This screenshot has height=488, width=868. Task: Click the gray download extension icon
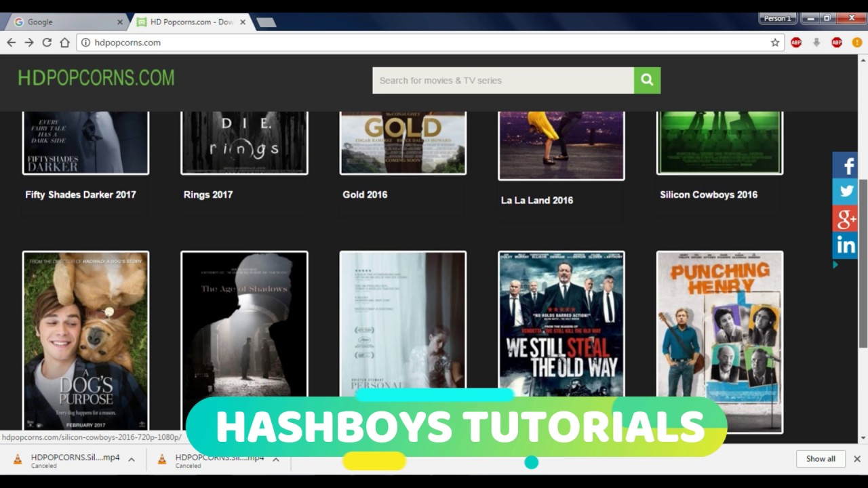pos(816,42)
